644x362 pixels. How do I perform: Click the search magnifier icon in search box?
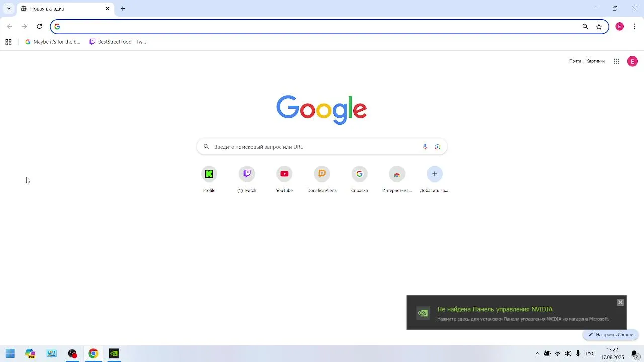tap(206, 147)
